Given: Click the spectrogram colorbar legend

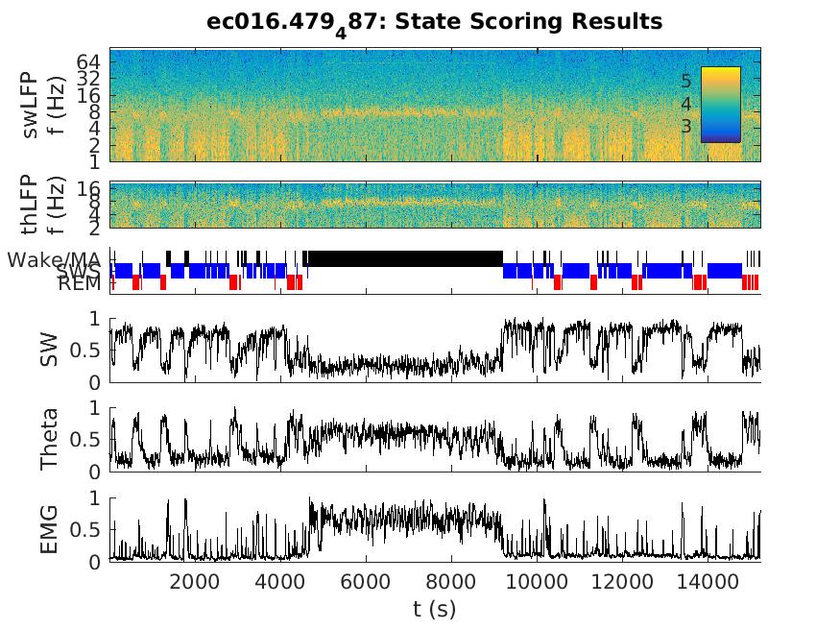Looking at the screenshot, I should pos(720,104).
